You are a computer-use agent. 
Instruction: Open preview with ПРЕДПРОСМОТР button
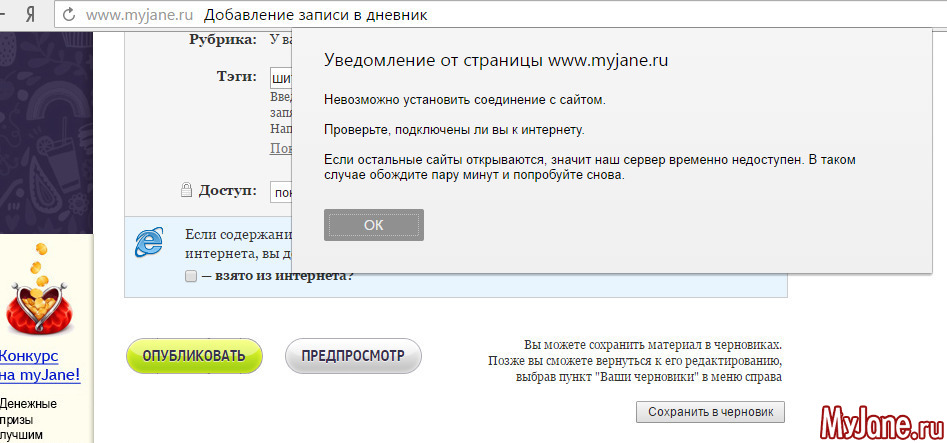pos(353,356)
